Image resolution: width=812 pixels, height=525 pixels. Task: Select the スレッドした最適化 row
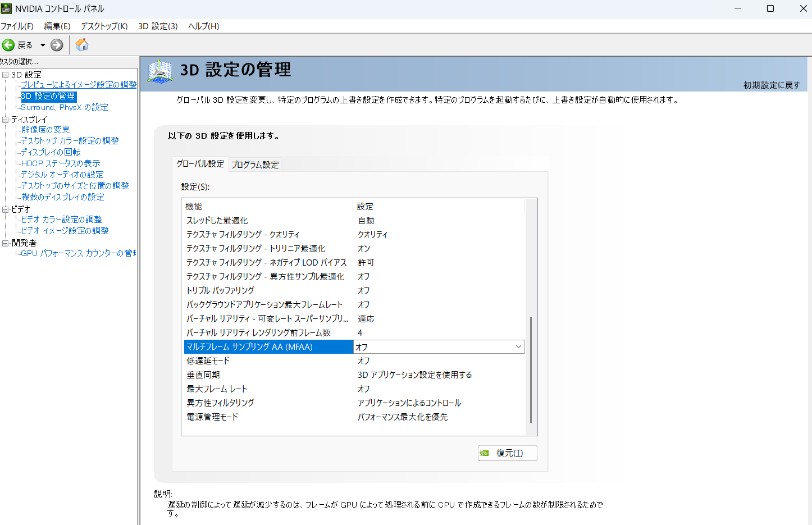(354, 221)
